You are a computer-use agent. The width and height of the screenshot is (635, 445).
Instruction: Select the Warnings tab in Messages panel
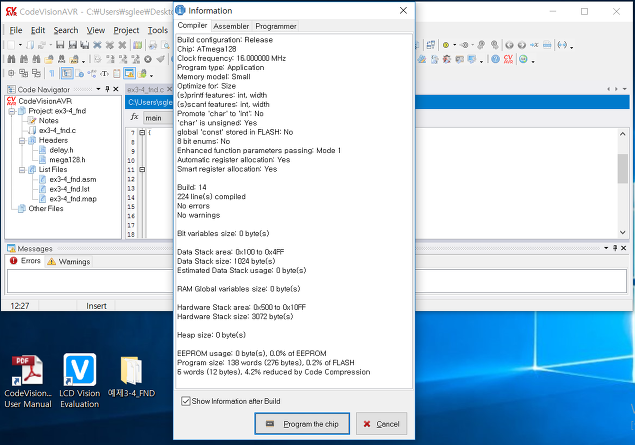(x=68, y=262)
